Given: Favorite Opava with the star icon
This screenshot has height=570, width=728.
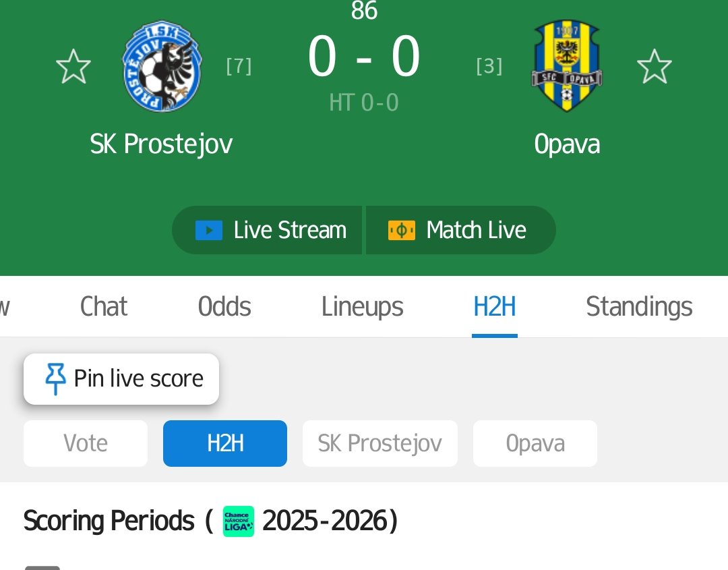Looking at the screenshot, I should [654, 66].
